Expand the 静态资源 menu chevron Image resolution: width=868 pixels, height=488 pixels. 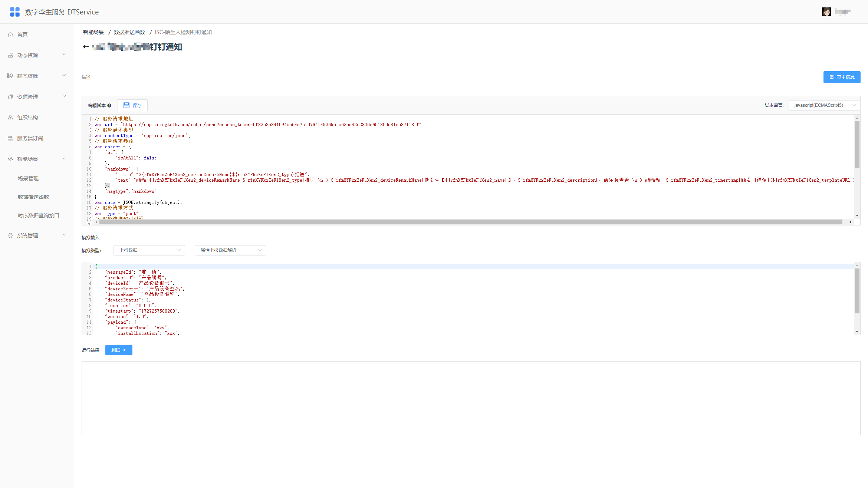(64, 76)
